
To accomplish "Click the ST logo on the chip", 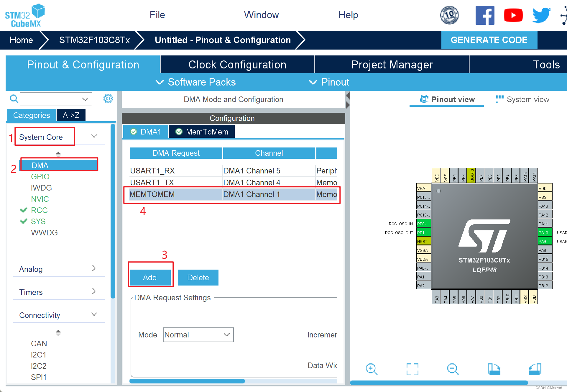I will tap(484, 236).
